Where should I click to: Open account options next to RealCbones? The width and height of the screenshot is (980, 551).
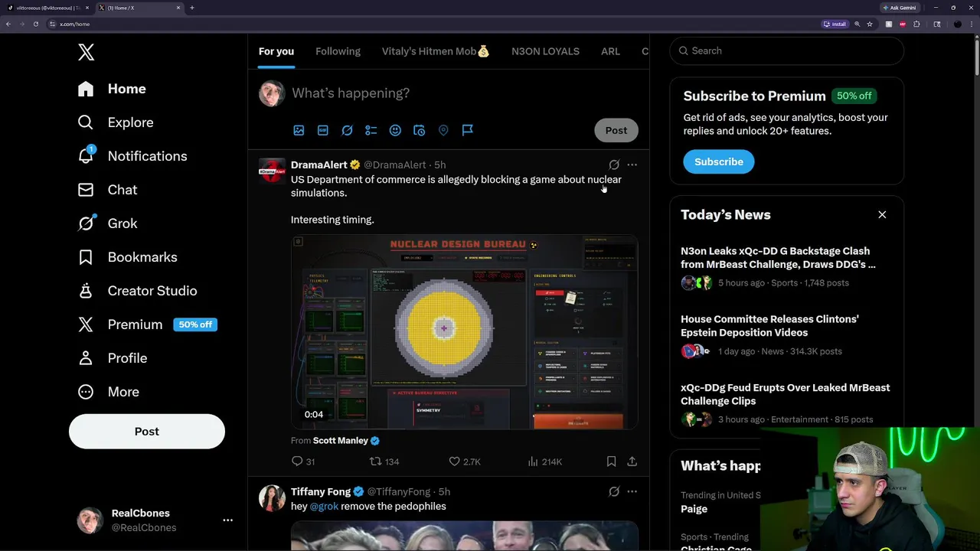(x=227, y=520)
